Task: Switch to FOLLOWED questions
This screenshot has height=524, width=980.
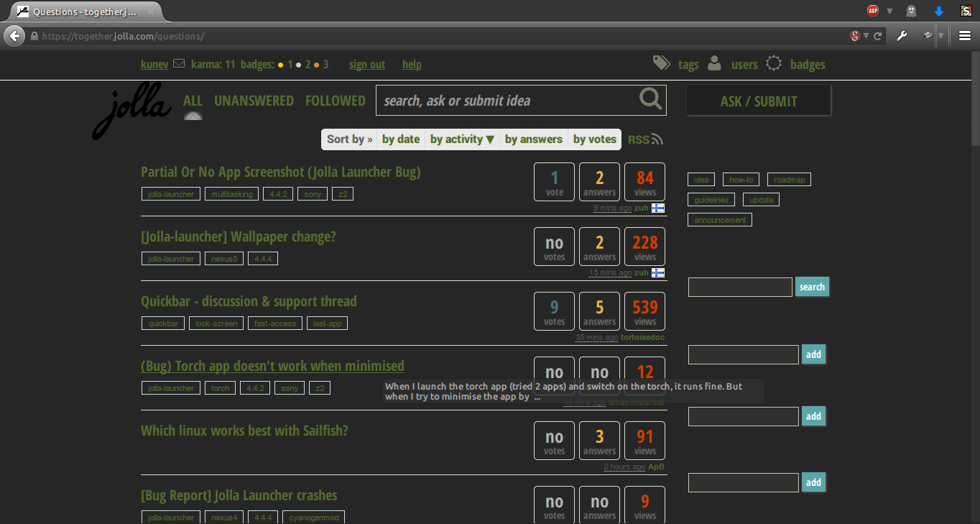Action: [x=336, y=101]
